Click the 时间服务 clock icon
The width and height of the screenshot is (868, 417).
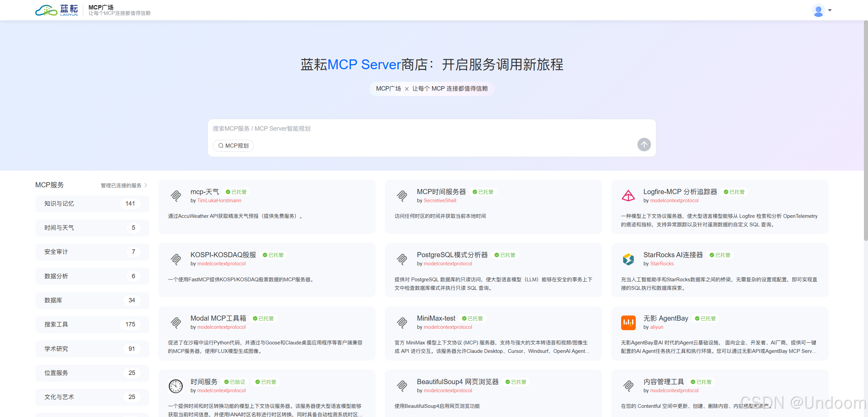pos(176,386)
